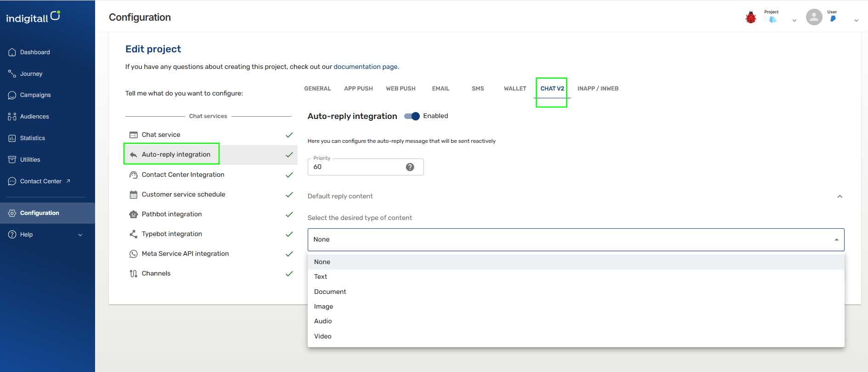Click the Utilities archive box icon

(12, 159)
